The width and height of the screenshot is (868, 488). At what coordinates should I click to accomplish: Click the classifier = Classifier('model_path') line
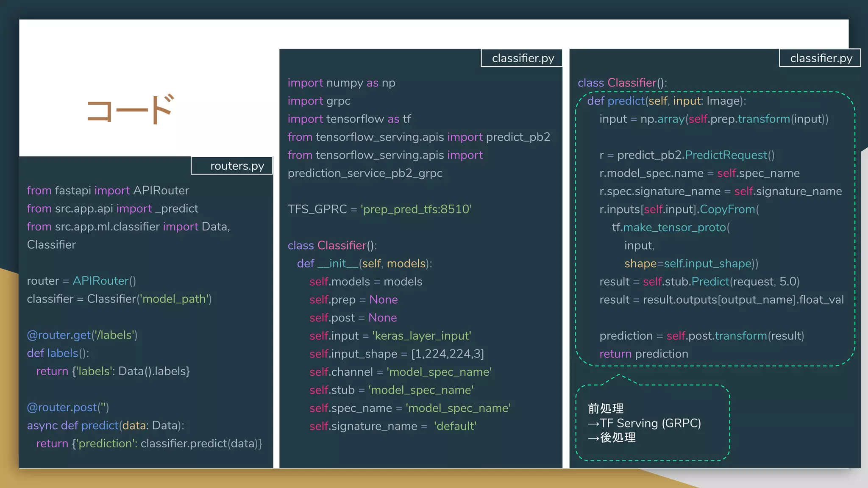[119, 299]
